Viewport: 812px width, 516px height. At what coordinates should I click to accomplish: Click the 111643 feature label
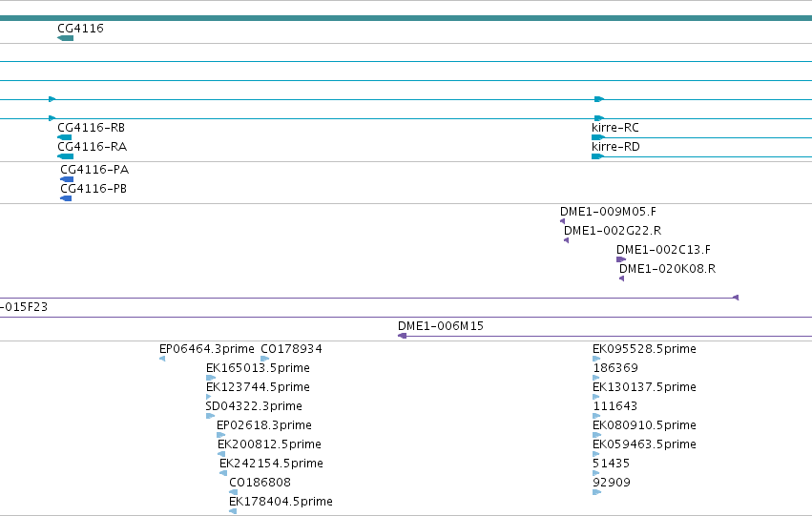tap(614, 406)
